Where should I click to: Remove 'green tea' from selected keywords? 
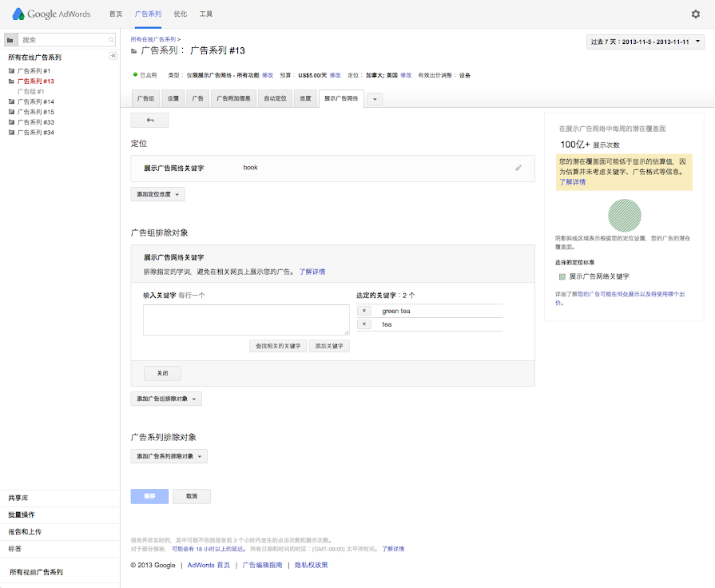[364, 311]
